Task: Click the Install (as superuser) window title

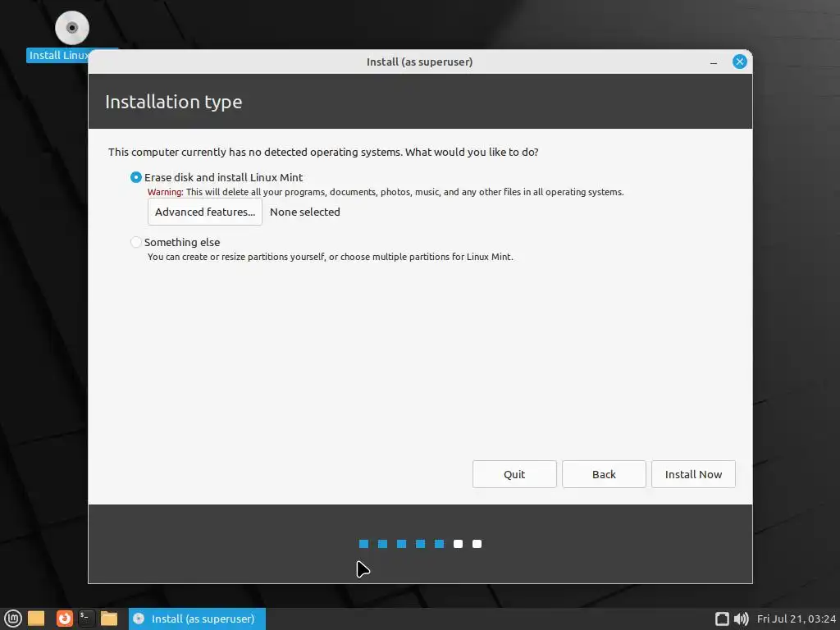Action: 419,62
